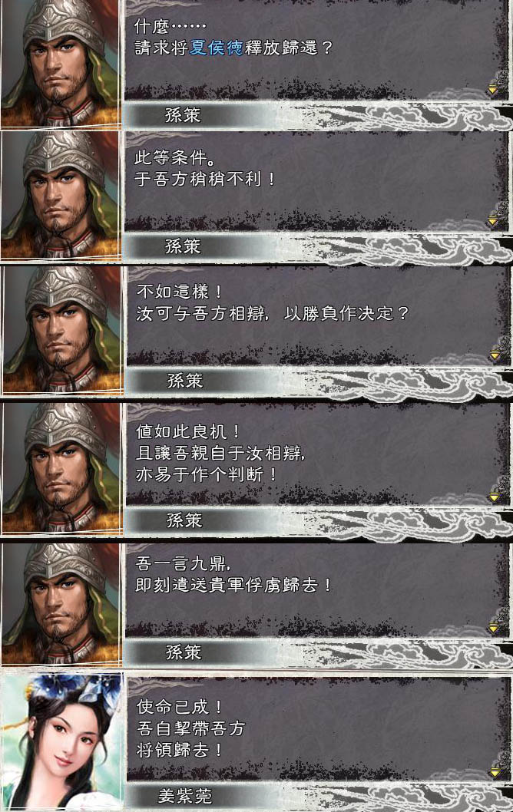Click advance arrow in 不如這樣 dialogue
The image size is (513, 812).
coord(495,355)
